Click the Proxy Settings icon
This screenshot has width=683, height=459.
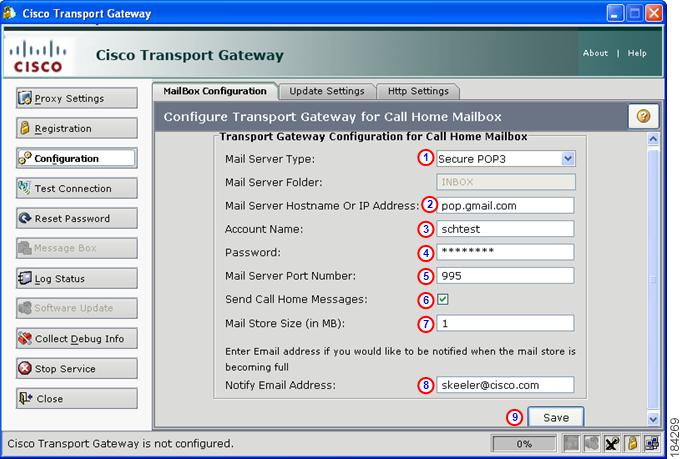click(25, 98)
